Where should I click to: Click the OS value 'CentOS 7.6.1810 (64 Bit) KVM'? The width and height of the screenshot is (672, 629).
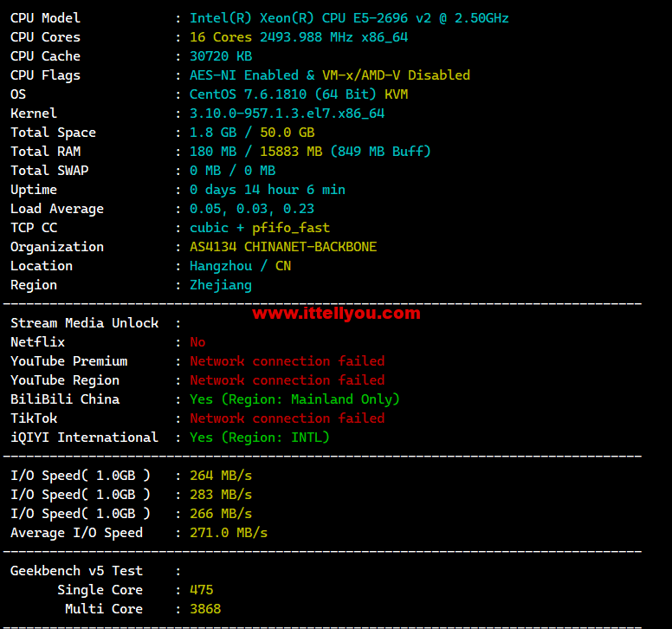[299, 94]
